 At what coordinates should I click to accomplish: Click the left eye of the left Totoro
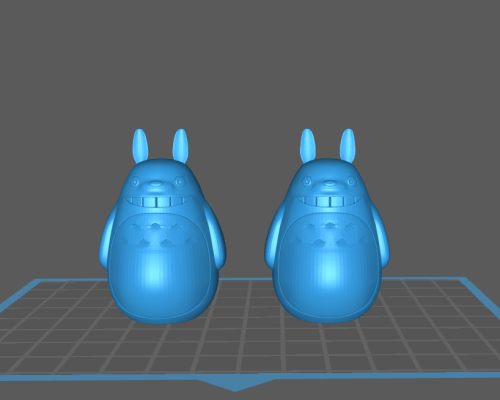click(x=135, y=182)
